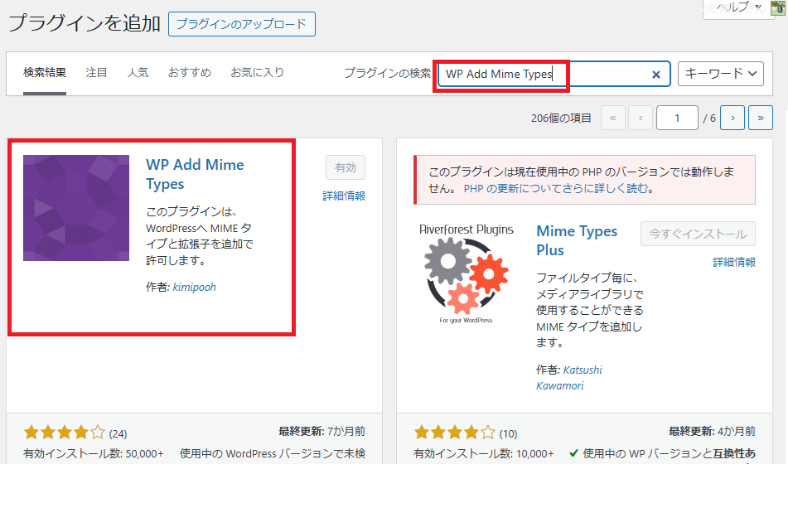
Task: Click the (24) rating count
Action: (118, 434)
